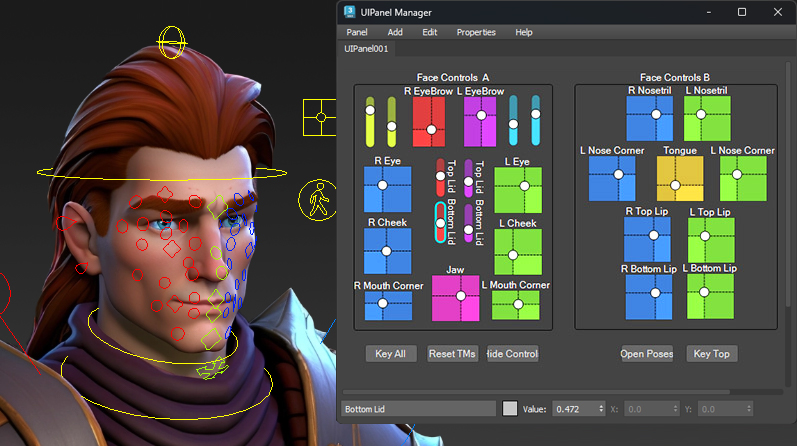Click the UIPanel Manager app icon
Screen dimensions: 797x446
(349, 12)
